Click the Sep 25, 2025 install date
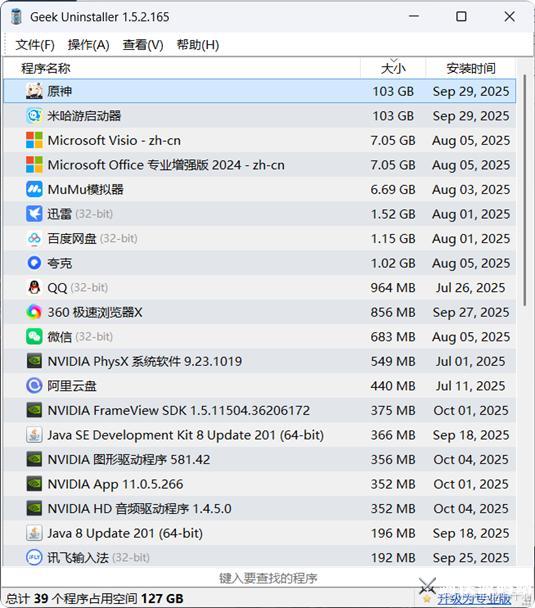Screen dimensions: 535x608 click(x=471, y=558)
